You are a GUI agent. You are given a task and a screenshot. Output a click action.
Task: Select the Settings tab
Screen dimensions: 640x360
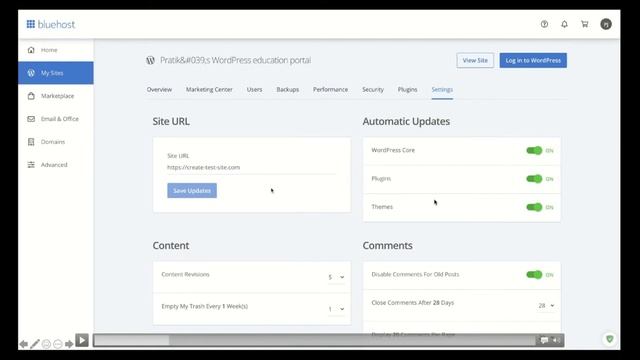coord(442,89)
